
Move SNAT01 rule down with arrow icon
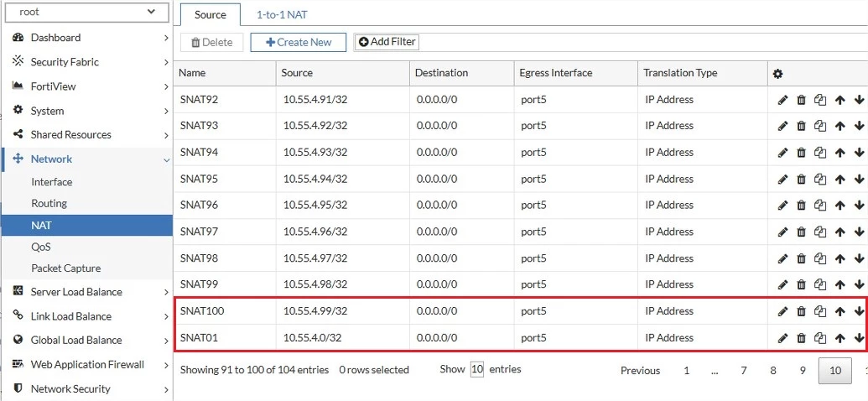[x=859, y=338]
